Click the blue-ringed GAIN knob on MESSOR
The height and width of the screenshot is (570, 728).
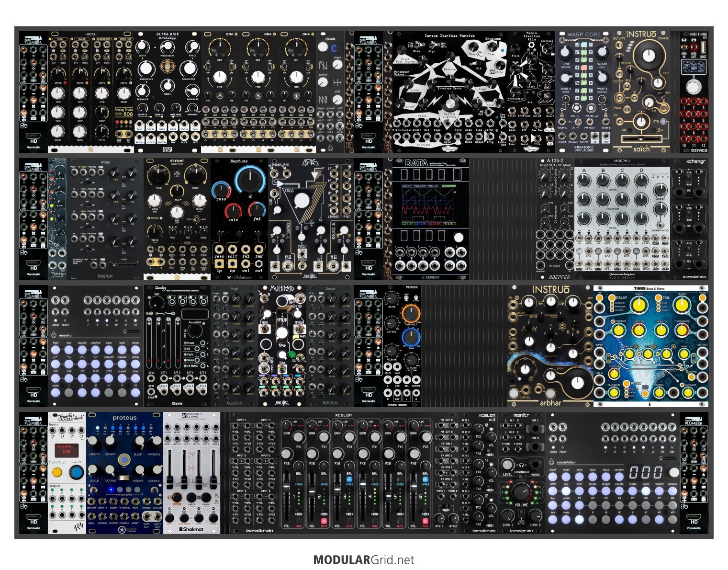(411, 337)
